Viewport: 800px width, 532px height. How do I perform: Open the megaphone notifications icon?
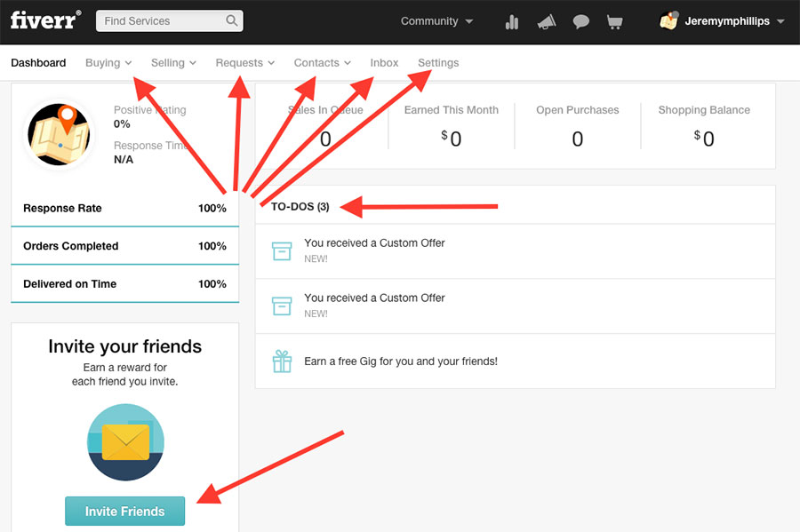pos(547,22)
